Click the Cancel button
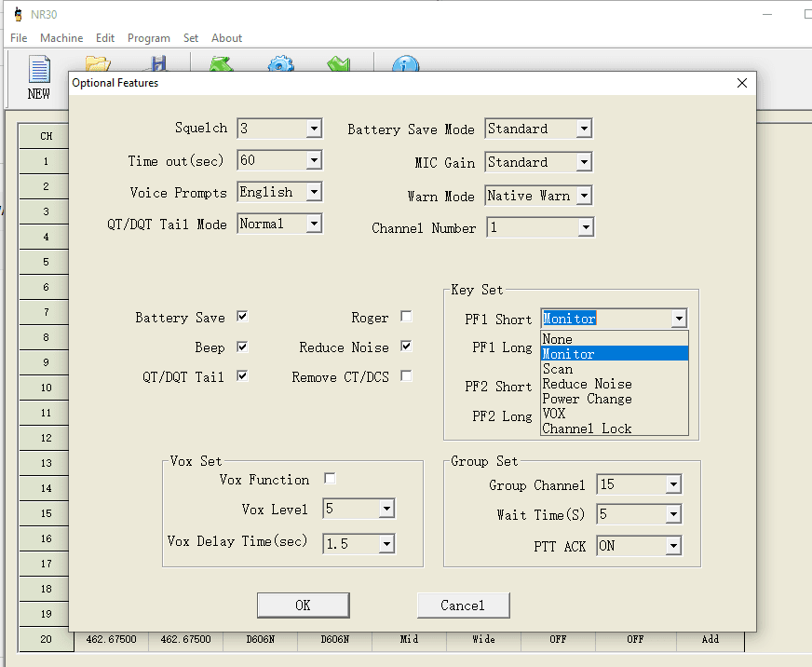Screen dimensions: 812x667 462,605
